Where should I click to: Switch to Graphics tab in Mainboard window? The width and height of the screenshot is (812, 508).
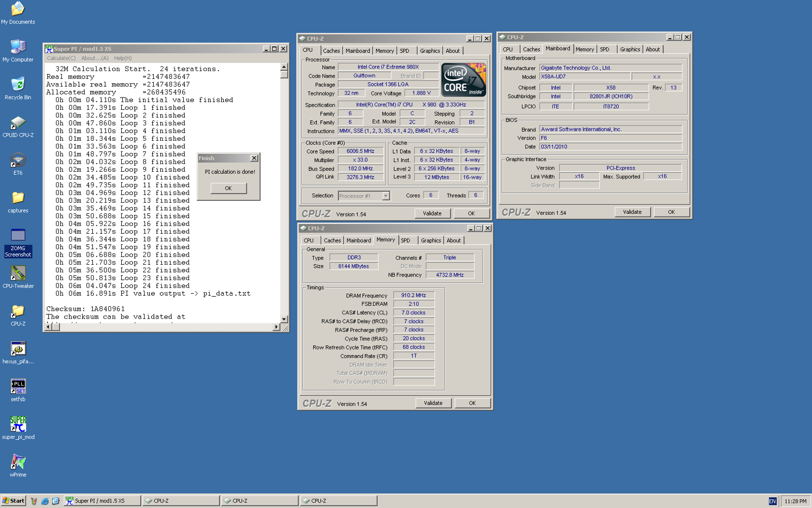pyautogui.click(x=630, y=49)
